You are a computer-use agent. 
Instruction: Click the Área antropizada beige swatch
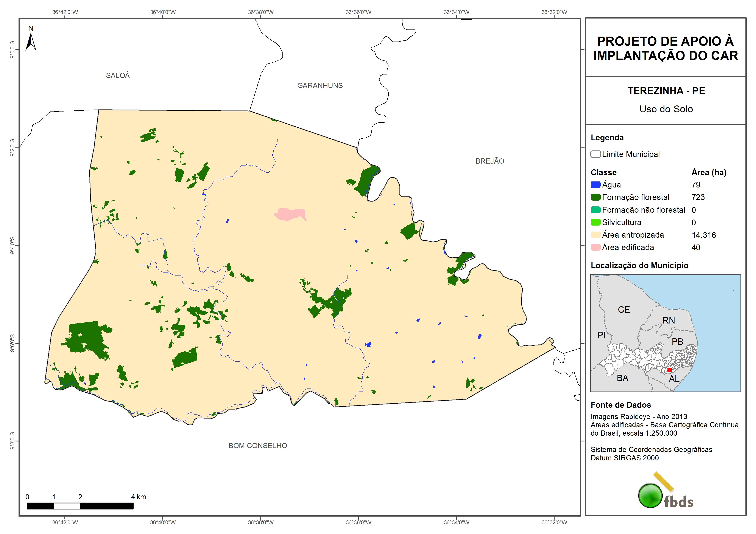coord(595,235)
